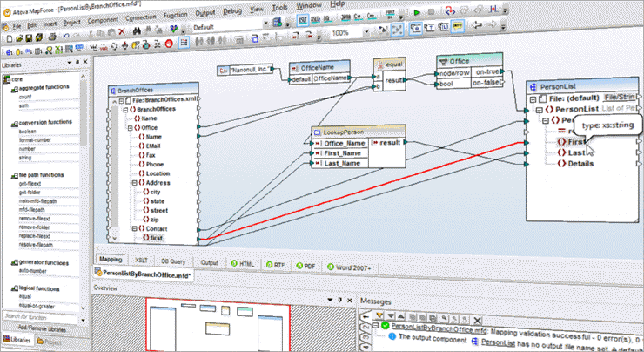Open the zoom level 100% dropdown
644x352 pixels.
point(366,31)
